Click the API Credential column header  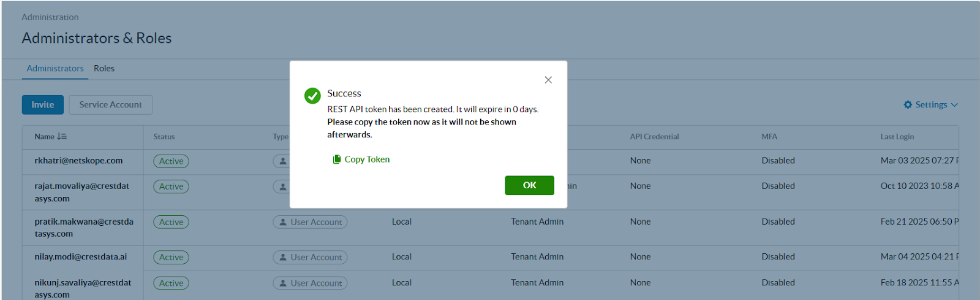point(654,137)
